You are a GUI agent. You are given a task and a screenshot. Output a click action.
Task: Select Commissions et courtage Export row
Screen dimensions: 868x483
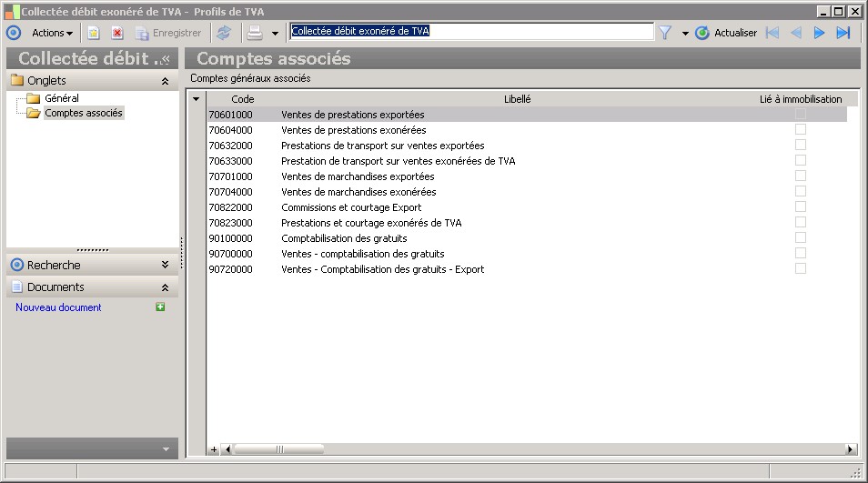click(527, 207)
